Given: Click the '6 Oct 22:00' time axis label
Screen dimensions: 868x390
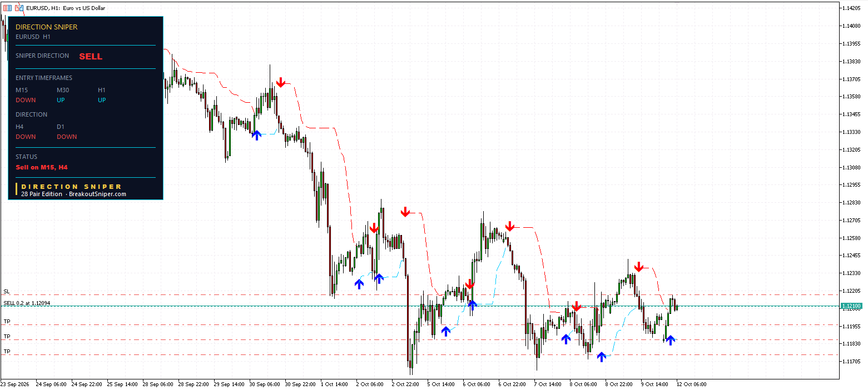Looking at the screenshot, I should click(x=512, y=384).
